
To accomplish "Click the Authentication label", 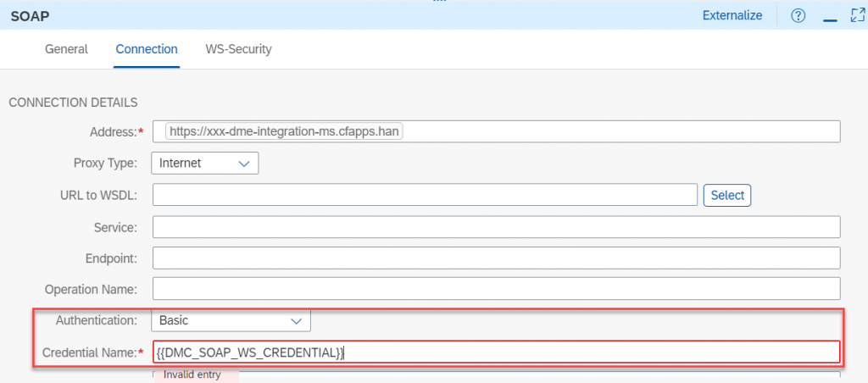I will tap(97, 320).
